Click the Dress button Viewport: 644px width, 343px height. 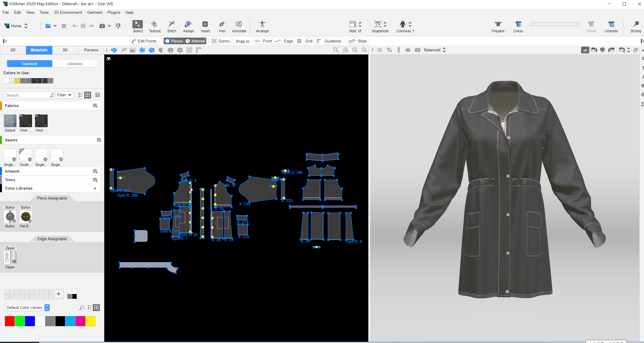(x=518, y=26)
